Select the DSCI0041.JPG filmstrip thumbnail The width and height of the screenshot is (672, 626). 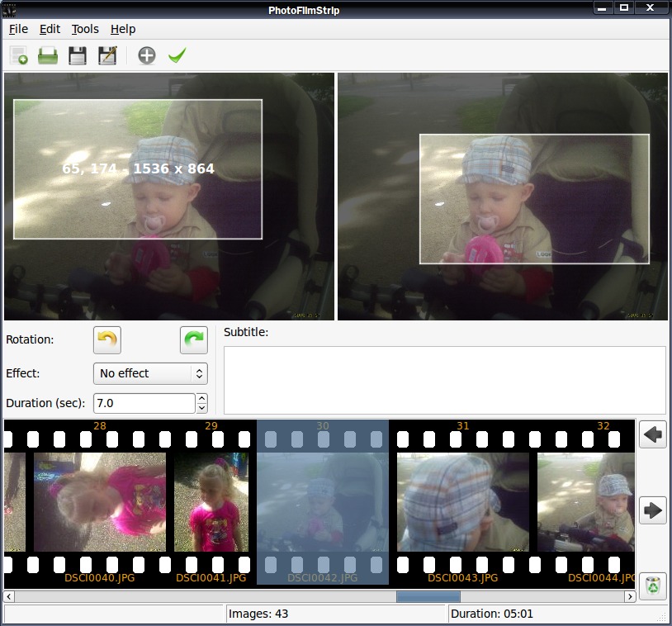pos(211,502)
